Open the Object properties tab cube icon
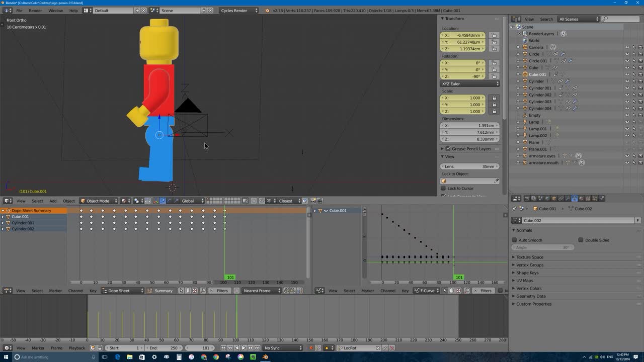 tap(554, 199)
